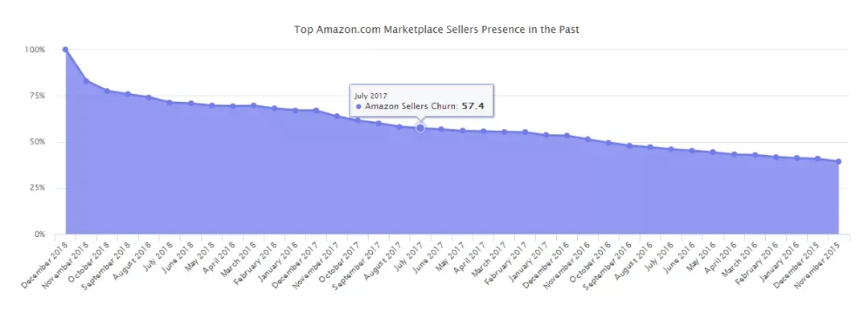Click the October 2018 data point
The image size is (868, 318).
108,91
